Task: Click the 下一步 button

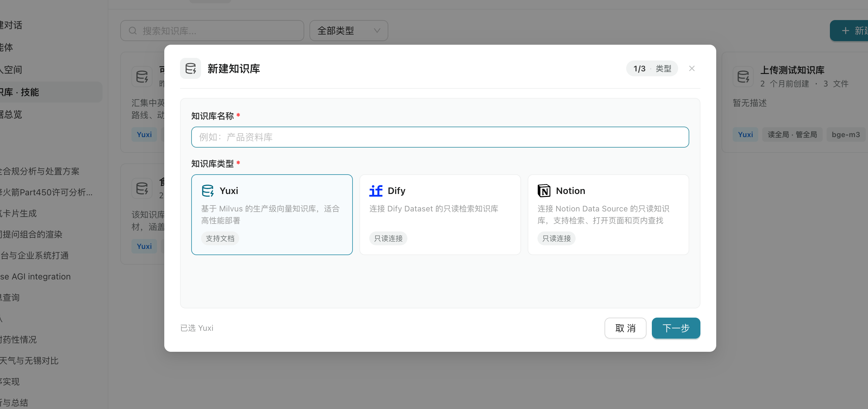Action: point(676,328)
